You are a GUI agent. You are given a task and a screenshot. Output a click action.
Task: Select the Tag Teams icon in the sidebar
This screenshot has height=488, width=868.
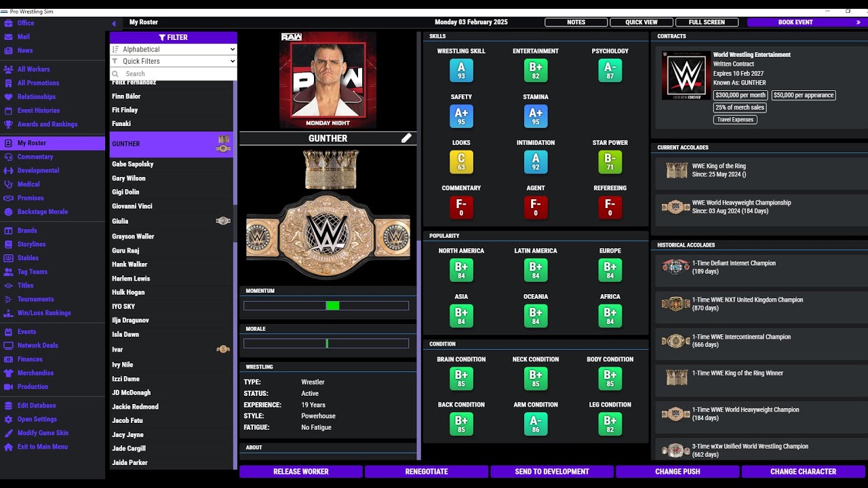point(8,271)
